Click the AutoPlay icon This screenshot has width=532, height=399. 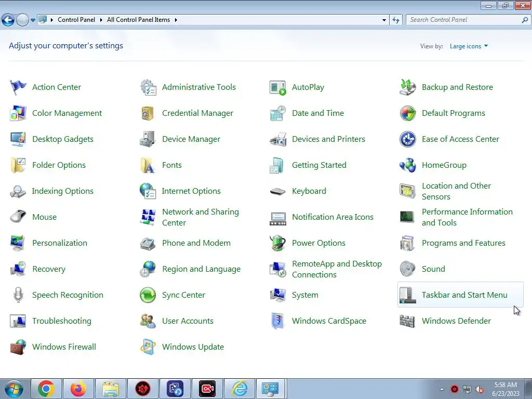(278, 87)
